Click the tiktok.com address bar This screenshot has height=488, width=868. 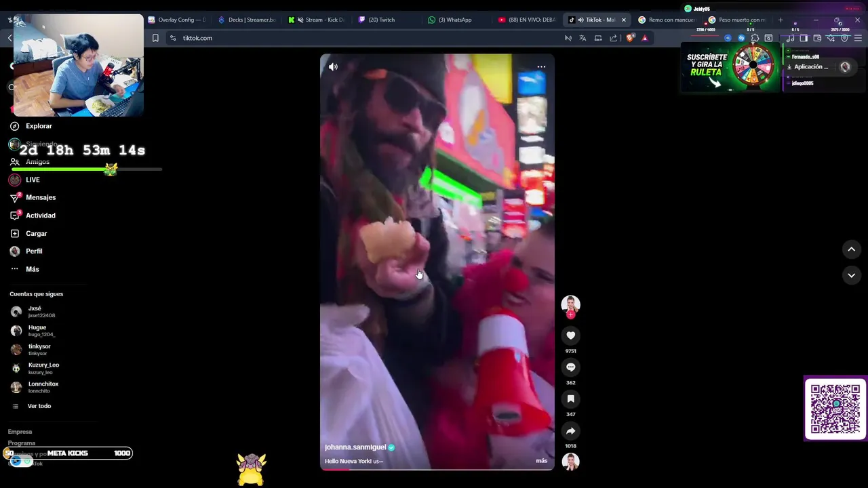coord(366,38)
